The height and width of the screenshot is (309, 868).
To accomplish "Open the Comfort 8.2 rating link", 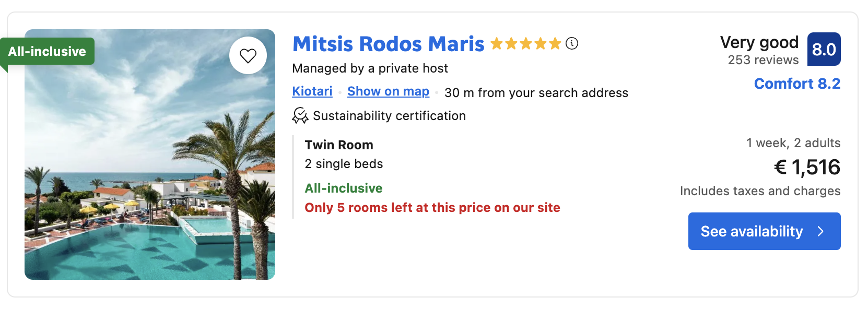I will [797, 84].
